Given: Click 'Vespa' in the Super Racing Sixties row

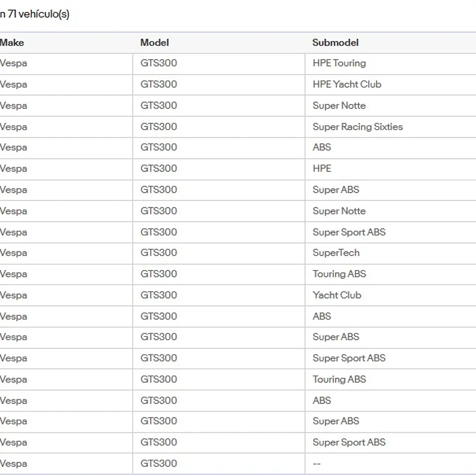Looking at the screenshot, I should 13,127.
